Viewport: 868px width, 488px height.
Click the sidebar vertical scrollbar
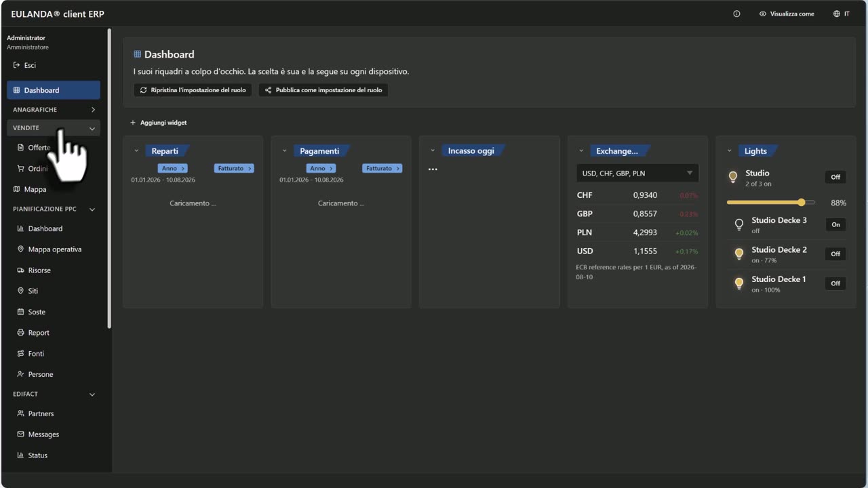(109, 180)
